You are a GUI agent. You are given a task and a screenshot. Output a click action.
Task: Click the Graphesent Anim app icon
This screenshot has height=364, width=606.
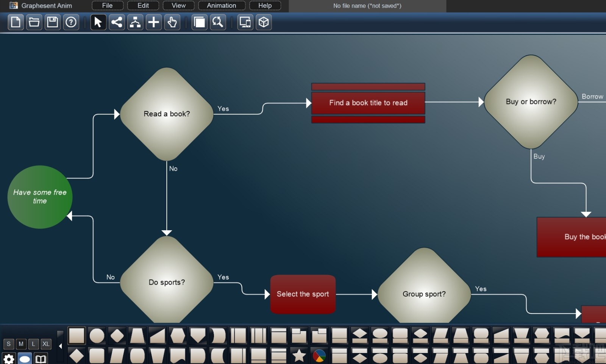14,6
